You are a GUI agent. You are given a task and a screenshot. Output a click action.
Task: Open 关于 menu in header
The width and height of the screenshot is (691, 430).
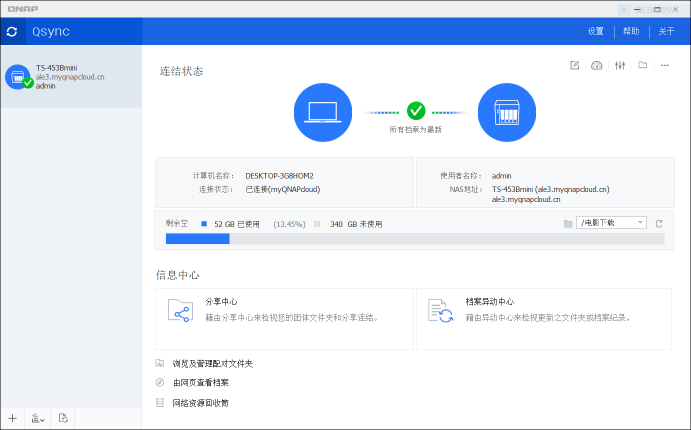(666, 31)
